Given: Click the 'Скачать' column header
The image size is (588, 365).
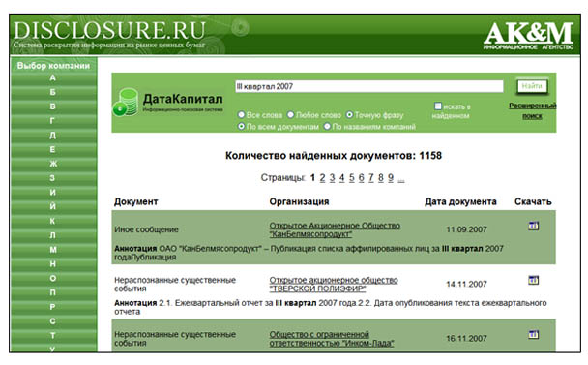Looking at the screenshot, I should [x=533, y=202].
